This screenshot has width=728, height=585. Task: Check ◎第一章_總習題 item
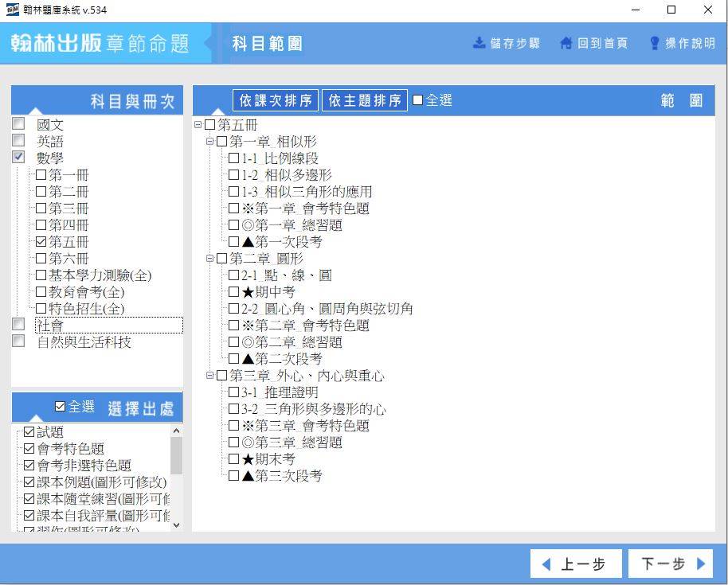233,225
